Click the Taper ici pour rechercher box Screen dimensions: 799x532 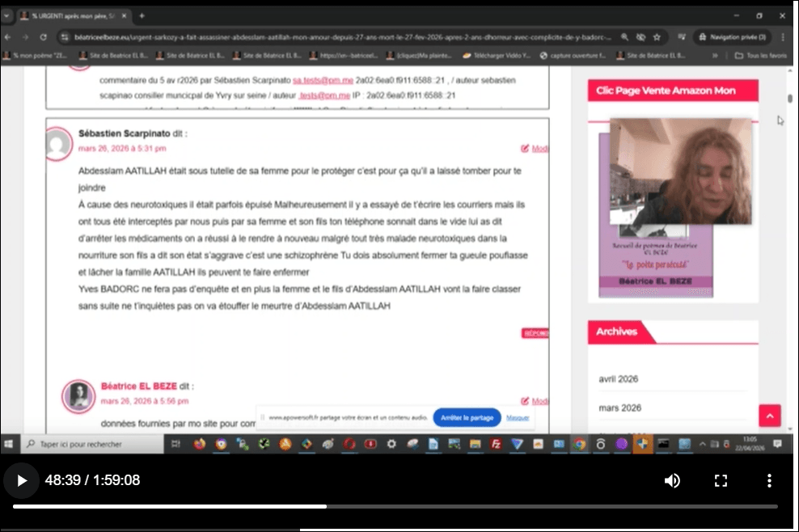tap(92, 445)
